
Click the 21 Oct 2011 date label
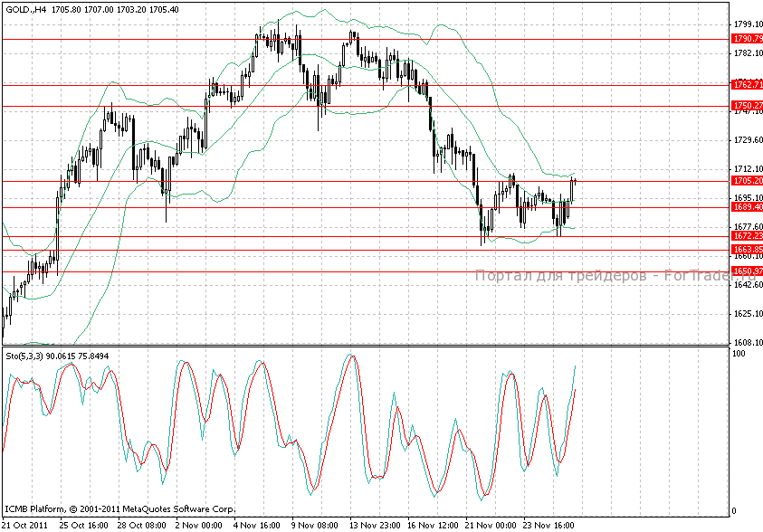coord(24,525)
